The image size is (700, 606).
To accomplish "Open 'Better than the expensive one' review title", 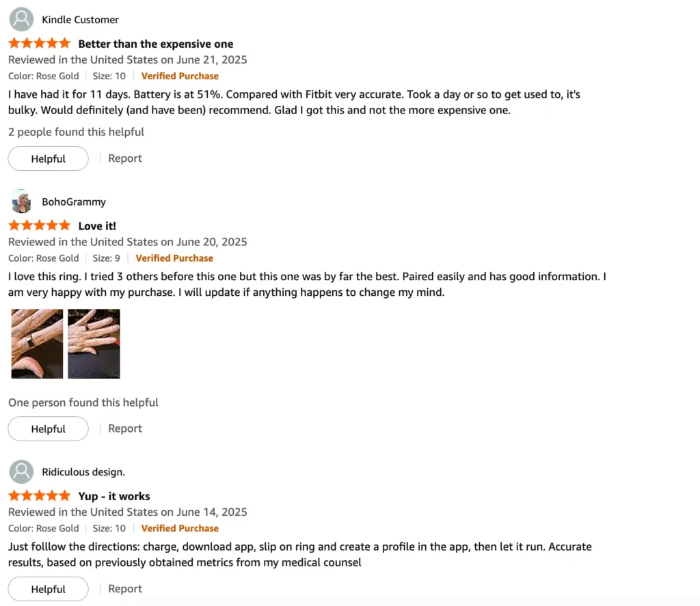I will click(156, 44).
